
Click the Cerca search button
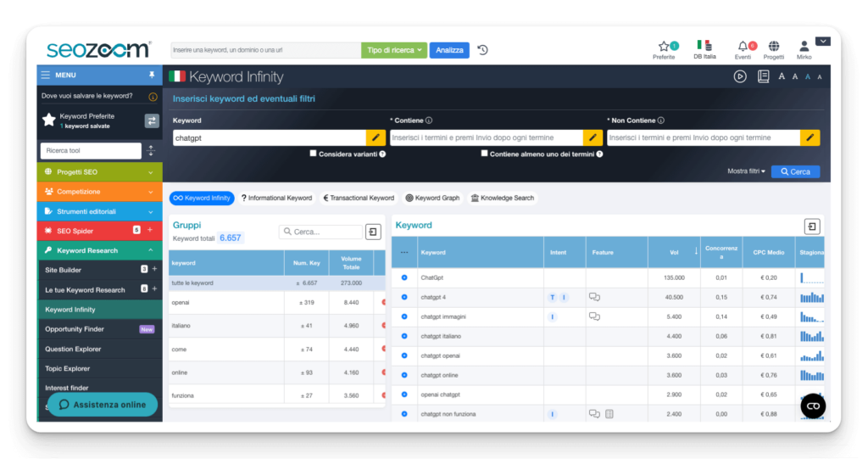coord(795,172)
